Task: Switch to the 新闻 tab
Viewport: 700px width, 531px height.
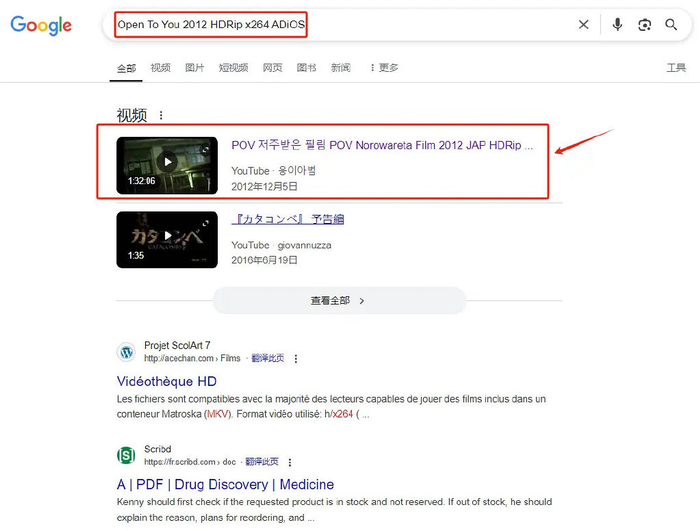Action: [341, 67]
